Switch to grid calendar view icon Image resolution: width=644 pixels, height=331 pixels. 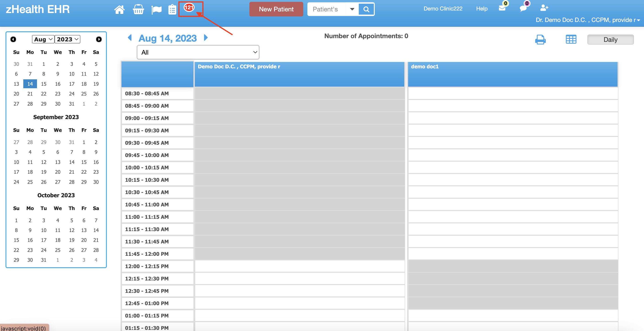point(571,40)
